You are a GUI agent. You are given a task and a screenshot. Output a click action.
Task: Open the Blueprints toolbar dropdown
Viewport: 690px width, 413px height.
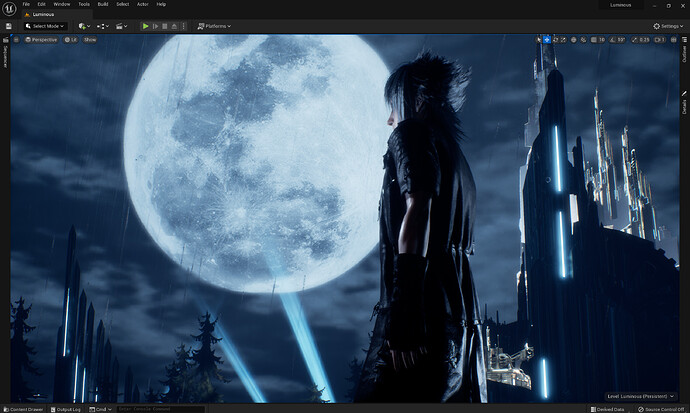(103, 26)
